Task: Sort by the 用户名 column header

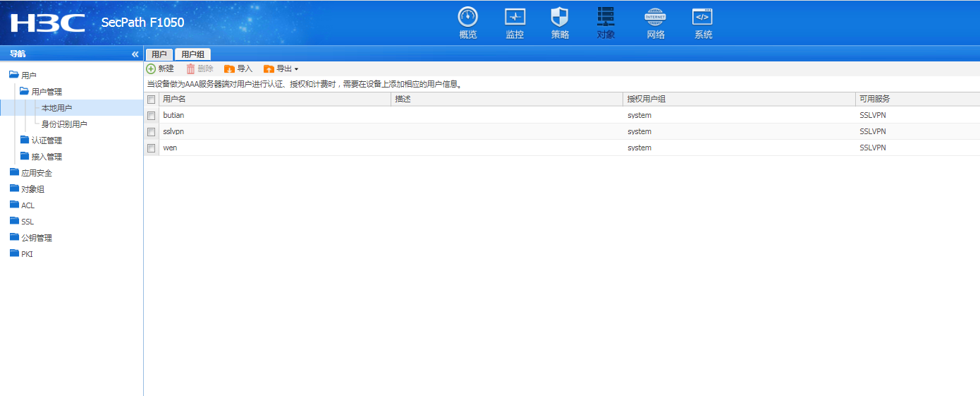Action: 275,99
